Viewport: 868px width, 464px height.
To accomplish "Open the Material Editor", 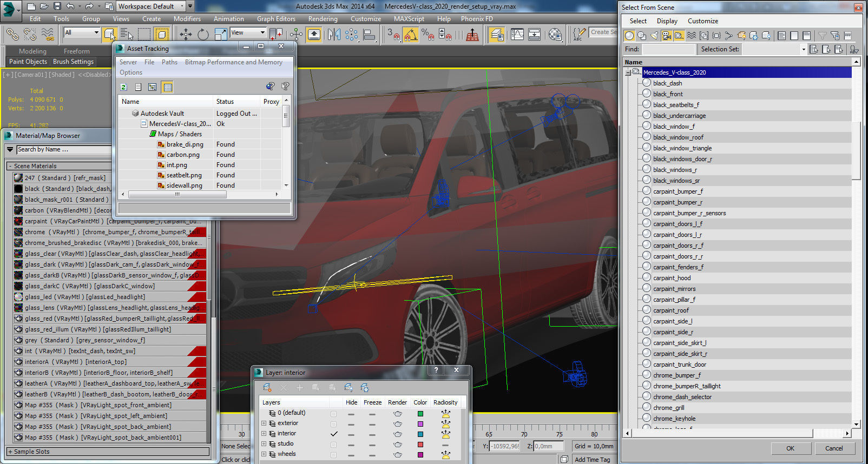I will pyautogui.click(x=555, y=35).
